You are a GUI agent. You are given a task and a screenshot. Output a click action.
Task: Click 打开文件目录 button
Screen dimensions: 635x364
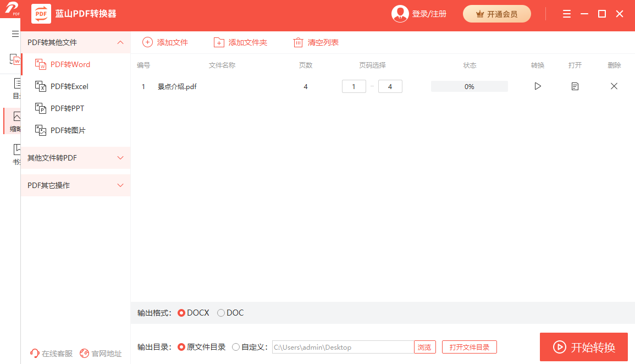[x=470, y=347]
